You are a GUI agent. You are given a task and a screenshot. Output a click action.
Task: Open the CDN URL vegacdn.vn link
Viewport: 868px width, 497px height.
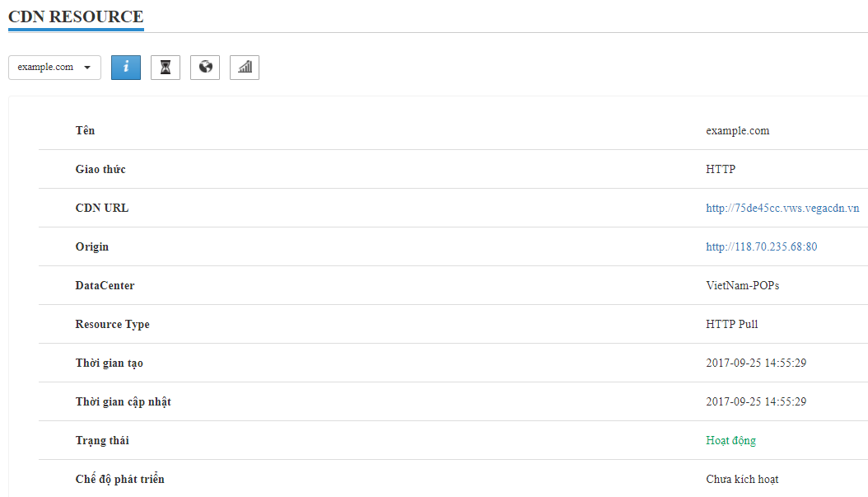tap(782, 209)
